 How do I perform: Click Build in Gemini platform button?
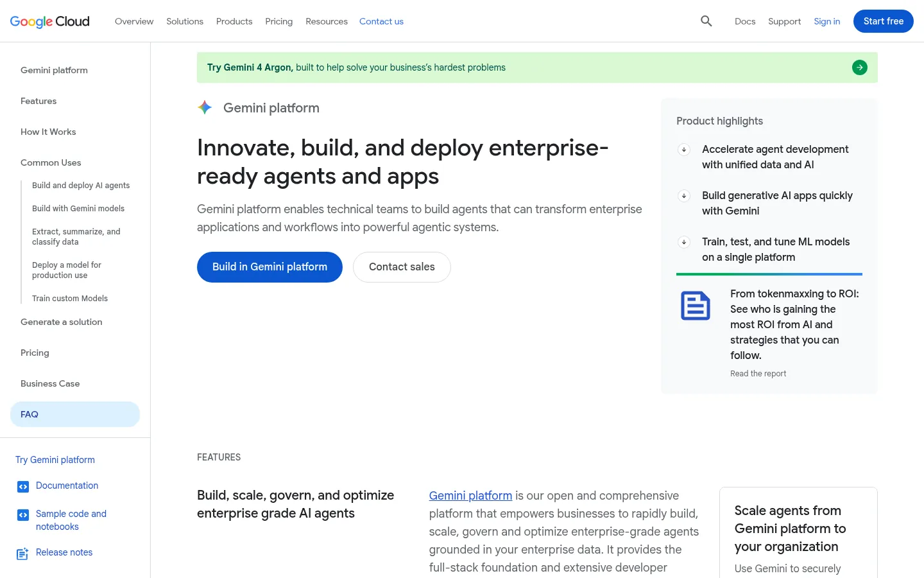269,267
